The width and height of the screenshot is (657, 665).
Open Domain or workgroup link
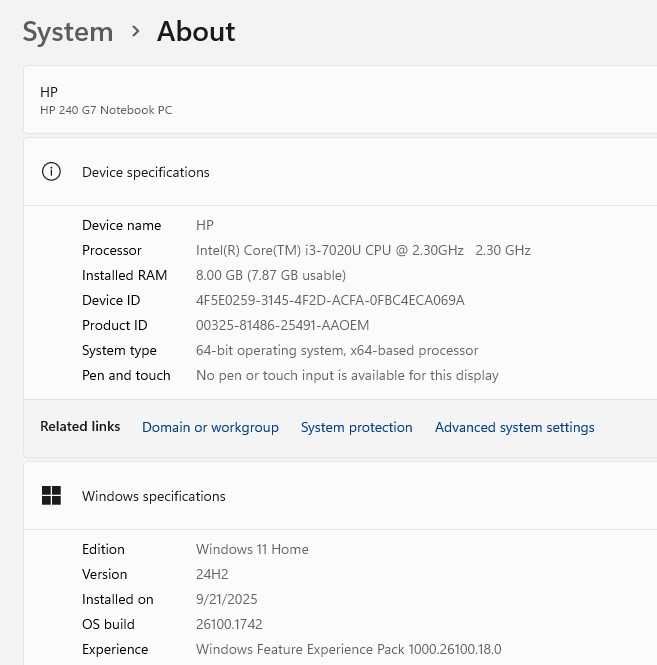pyautogui.click(x=210, y=427)
